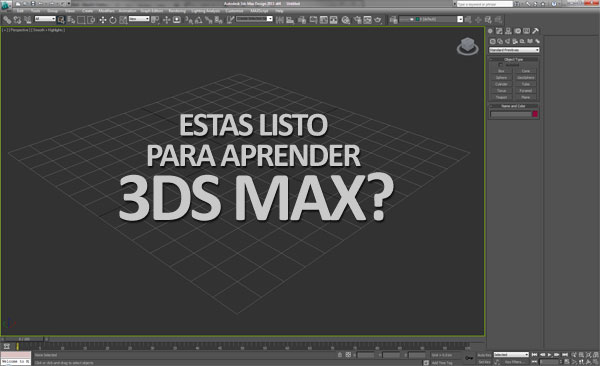Viewport: 600px width, 366px height.
Task: Toggle the selection lock icon
Action: tap(340, 355)
